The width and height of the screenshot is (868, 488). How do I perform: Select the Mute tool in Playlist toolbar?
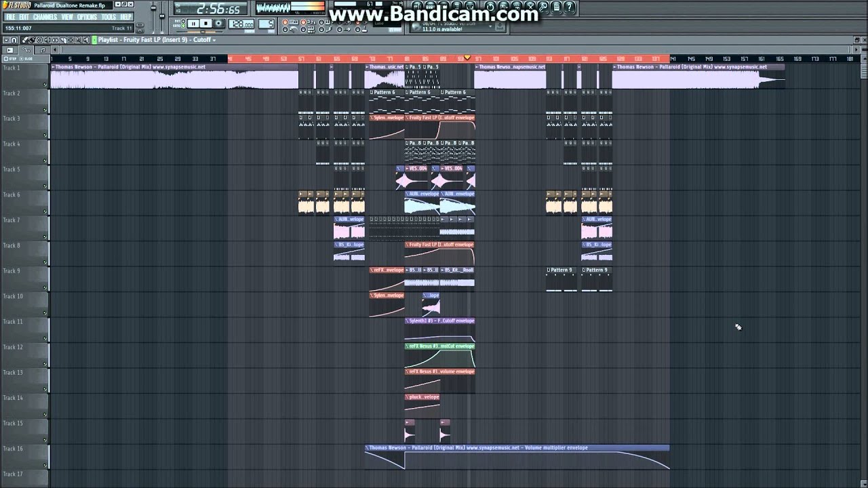point(47,40)
